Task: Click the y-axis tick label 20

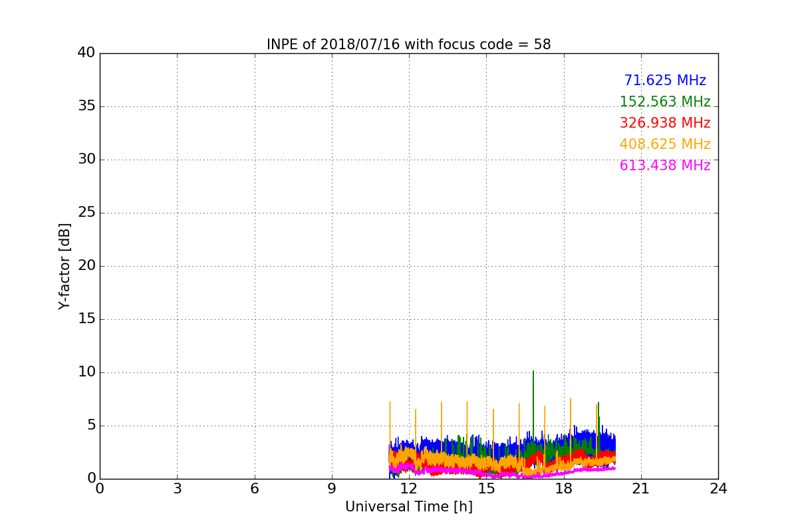Action: (86, 266)
